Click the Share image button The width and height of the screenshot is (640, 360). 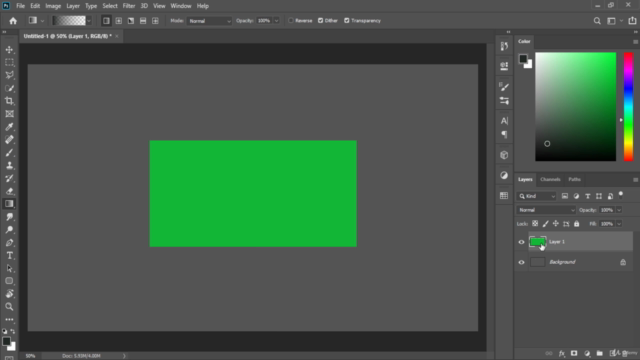click(632, 20)
